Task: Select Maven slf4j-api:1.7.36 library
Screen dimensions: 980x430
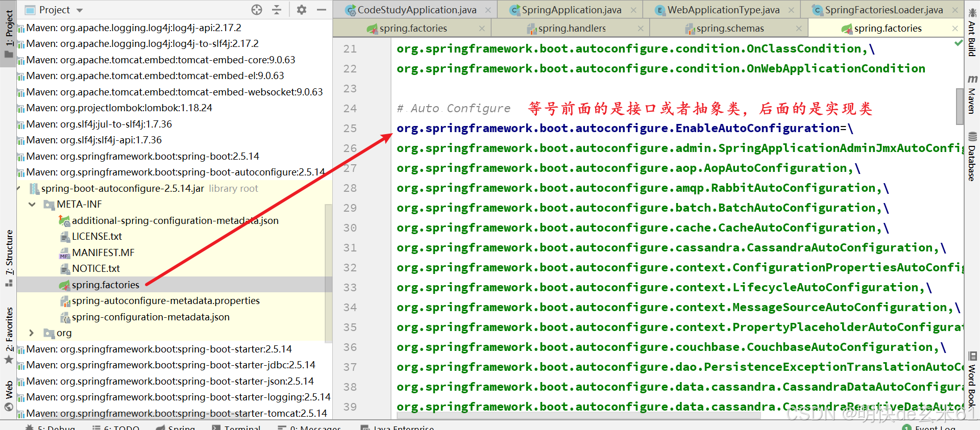Action: pyautogui.click(x=94, y=140)
